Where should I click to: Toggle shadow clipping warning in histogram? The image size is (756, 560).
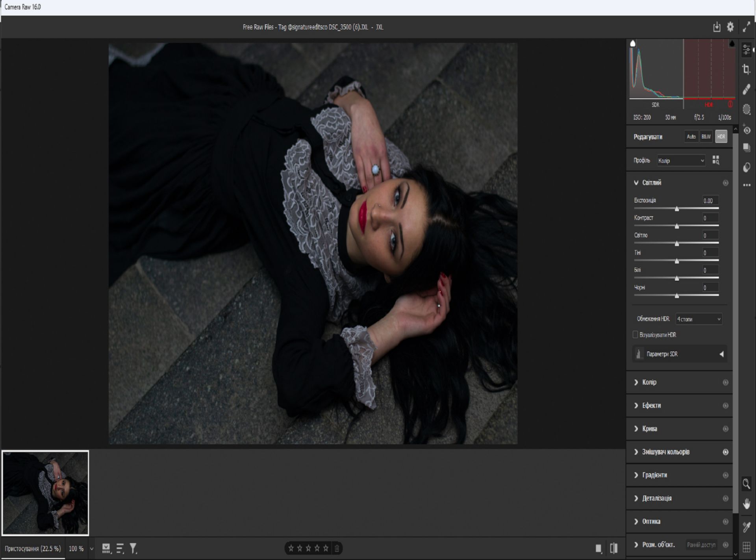coord(633,43)
